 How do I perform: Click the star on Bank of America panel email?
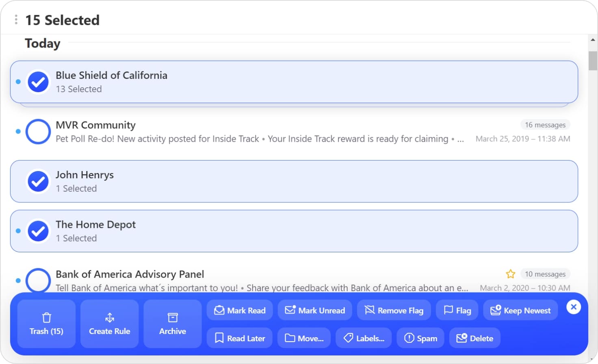[510, 274]
